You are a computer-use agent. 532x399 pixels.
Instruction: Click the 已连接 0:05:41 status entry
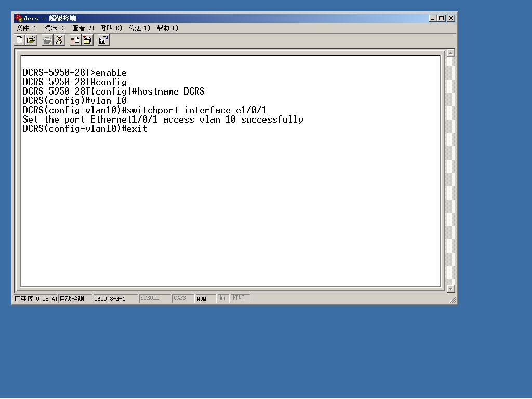point(35,299)
